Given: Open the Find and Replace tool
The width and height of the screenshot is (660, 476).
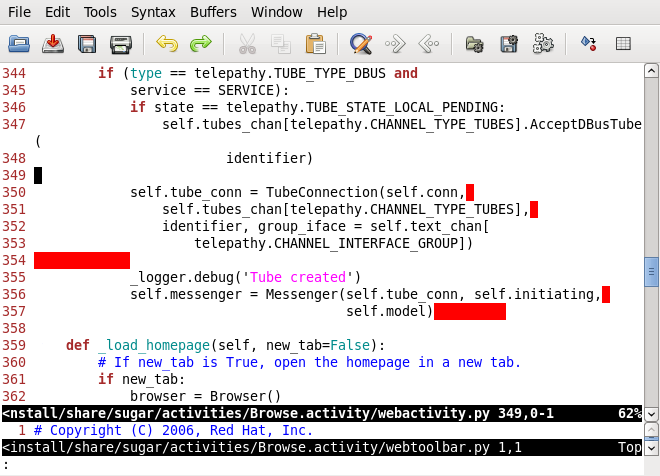Looking at the screenshot, I should point(361,44).
